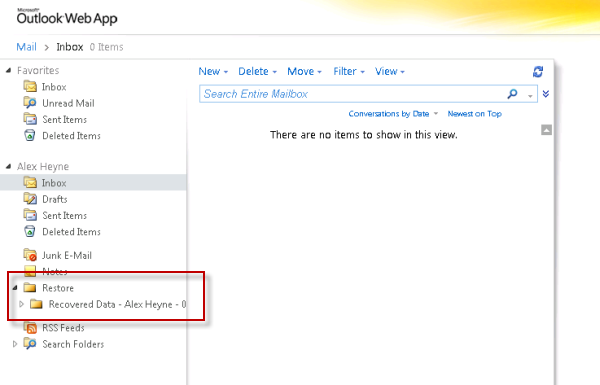Select Unread Mail in Favorites
Viewport: 600px width, 385px height.
68,103
